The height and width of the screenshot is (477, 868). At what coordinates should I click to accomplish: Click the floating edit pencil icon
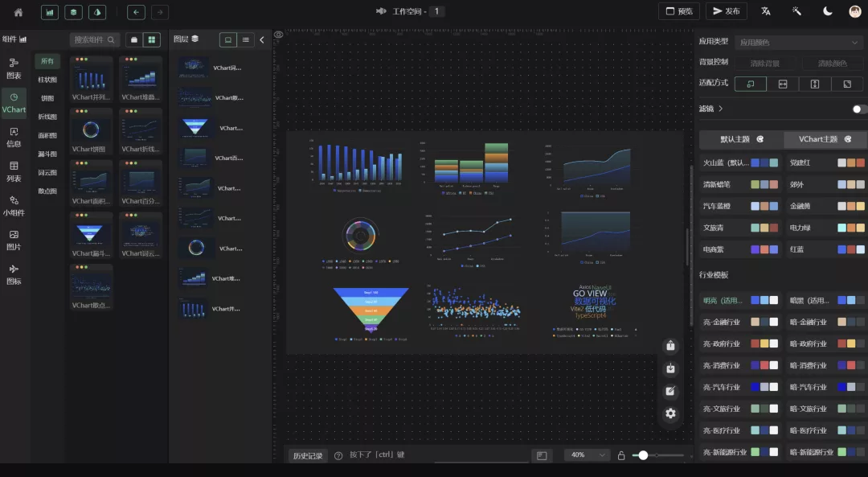click(x=670, y=391)
